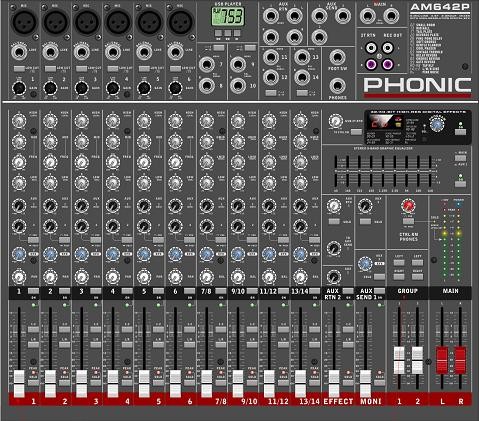Select blue EFX knob above AUX SEND 1
This screenshot has width=479, height=421.
pos(365,263)
